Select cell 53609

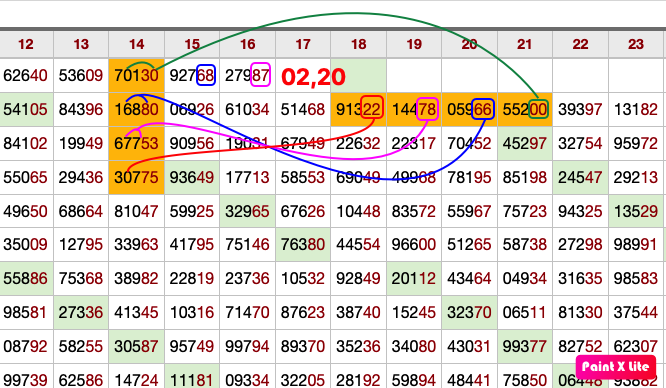(x=81, y=76)
